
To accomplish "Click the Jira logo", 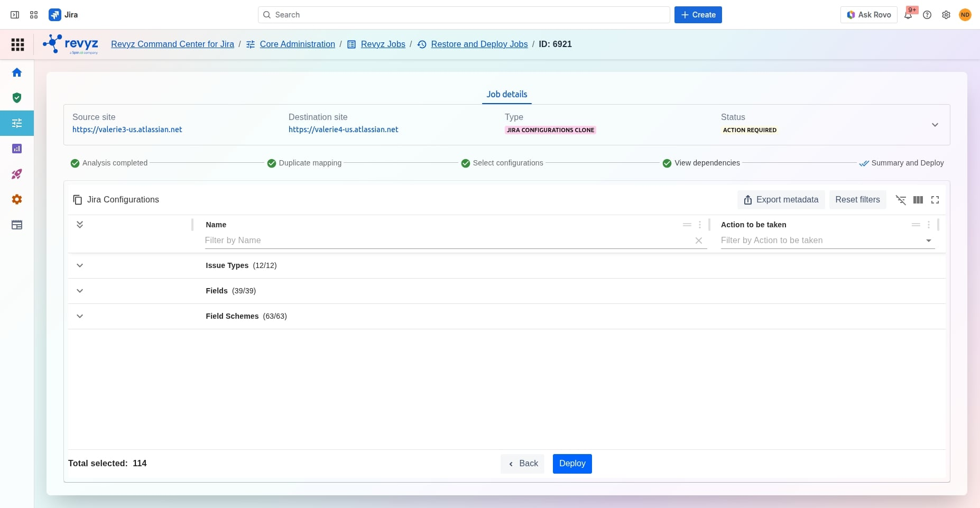I will click(63, 15).
